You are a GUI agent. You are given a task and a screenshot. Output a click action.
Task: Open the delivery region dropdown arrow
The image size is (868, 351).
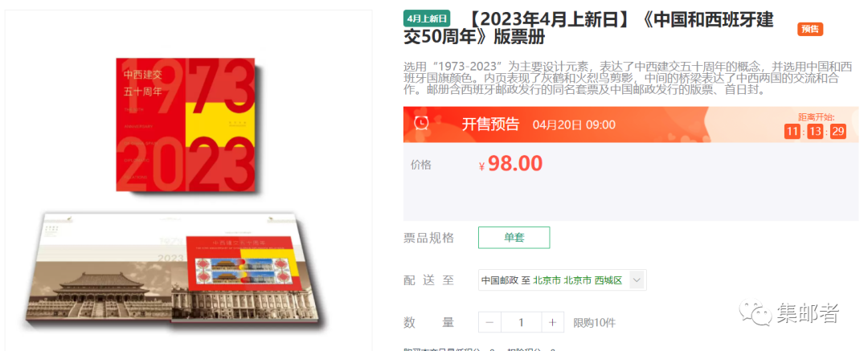[x=637, y=280]
